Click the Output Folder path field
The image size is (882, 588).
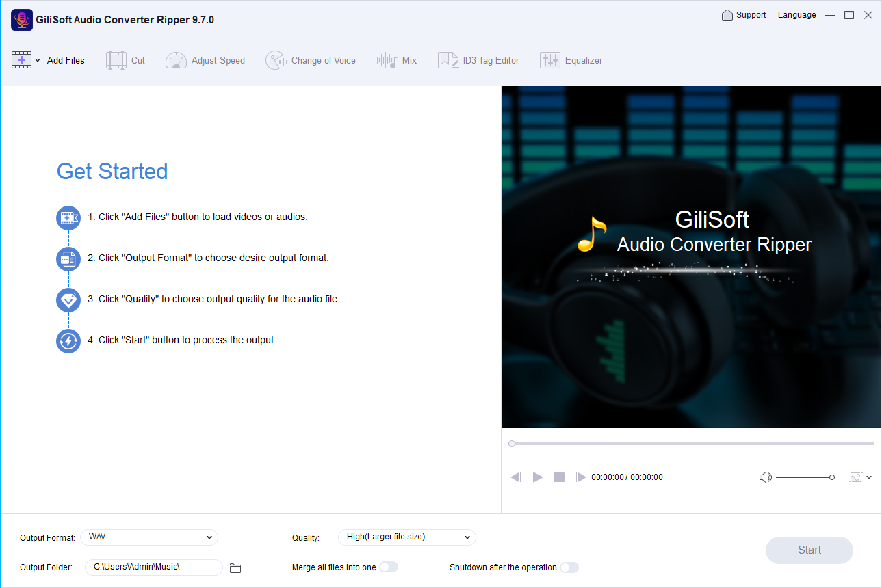coord(154,567)
